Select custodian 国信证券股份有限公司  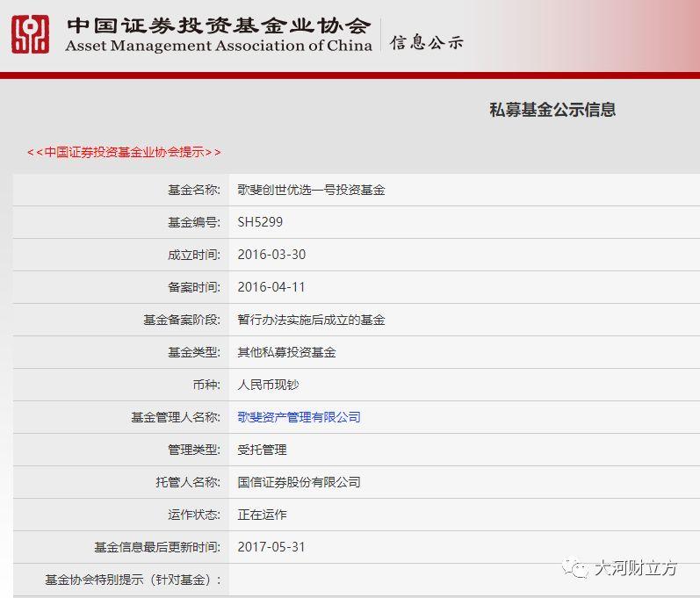click(299, 482)
